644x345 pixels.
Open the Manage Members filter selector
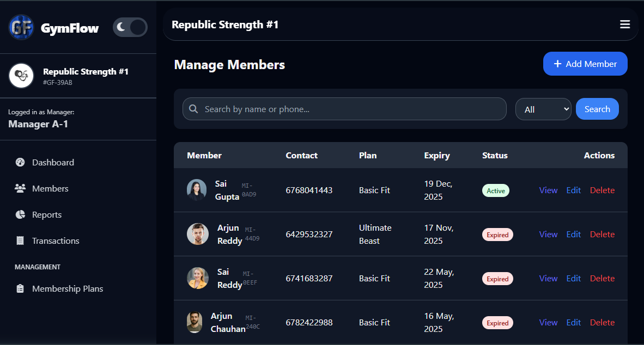[543, 109]
